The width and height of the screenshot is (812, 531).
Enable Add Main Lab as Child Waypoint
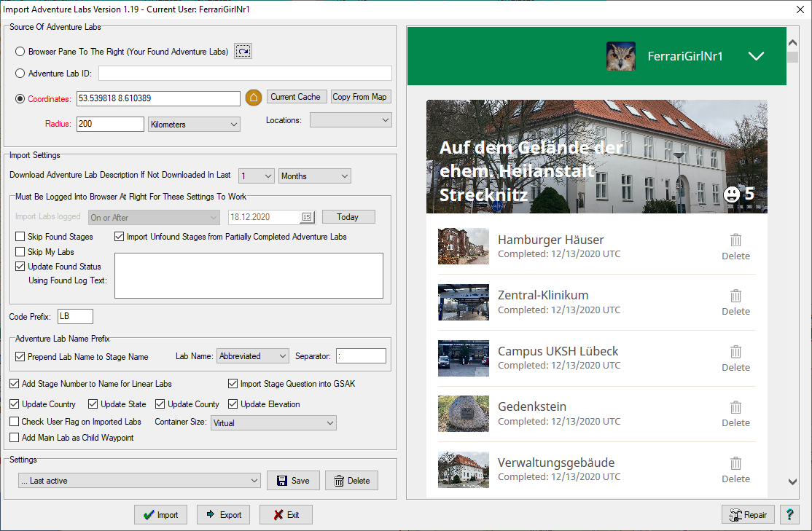tap(15, 437)
